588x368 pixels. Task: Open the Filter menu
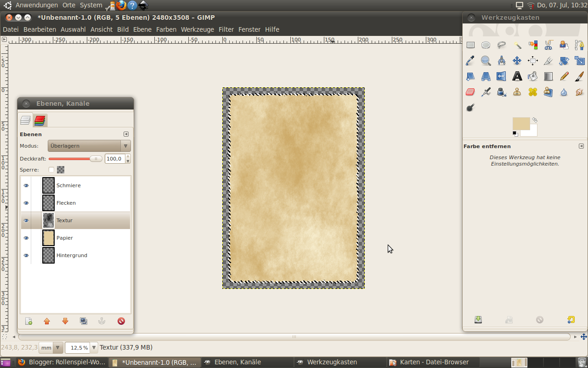[226, 29]
